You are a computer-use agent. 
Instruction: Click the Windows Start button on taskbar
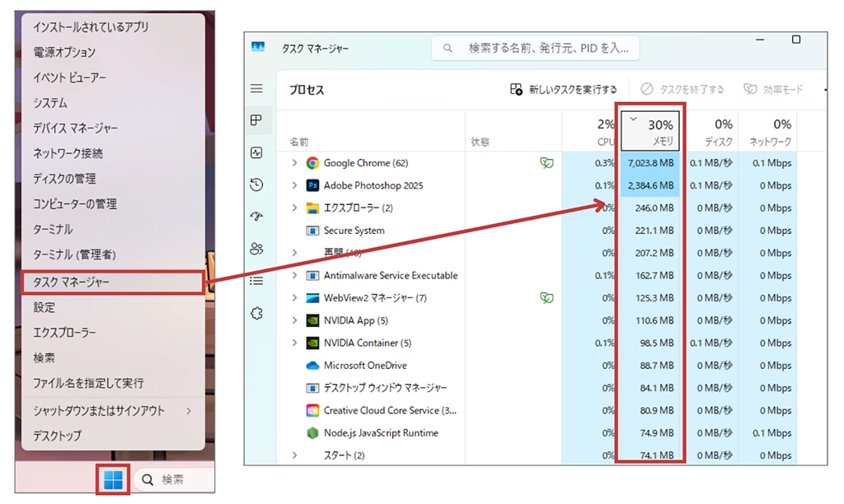(113, 479)
